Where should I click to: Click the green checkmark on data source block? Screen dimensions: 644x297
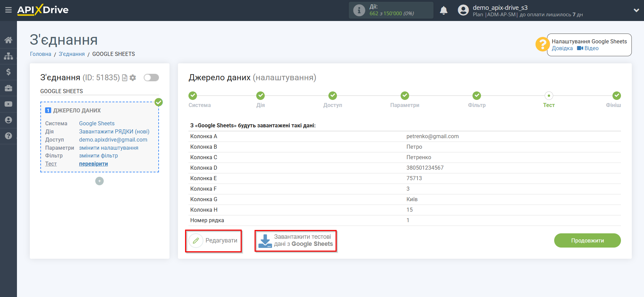pos(159,102)
